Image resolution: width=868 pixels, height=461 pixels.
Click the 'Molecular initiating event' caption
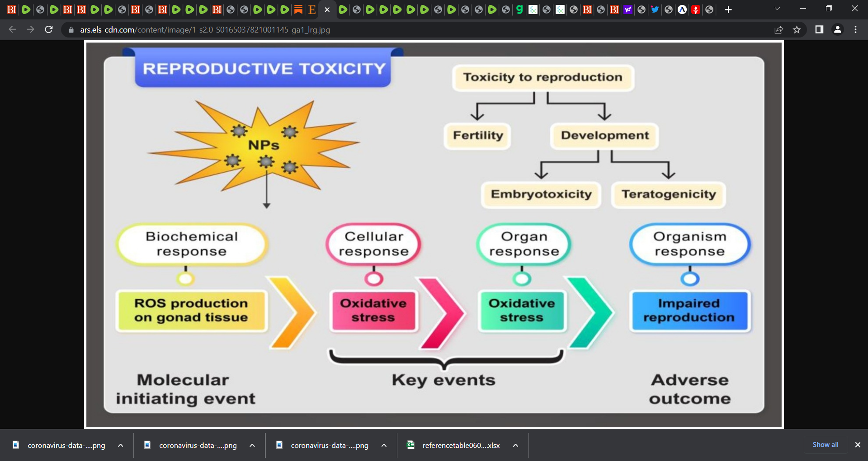(x=185, y=389)
